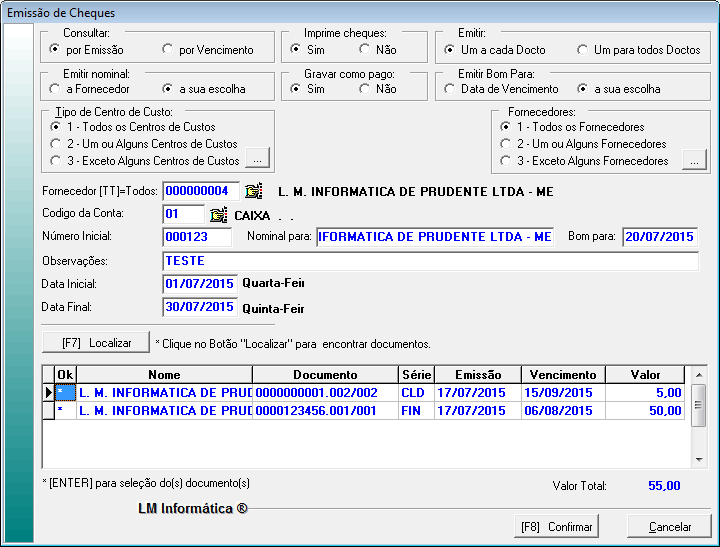
Task: Click the lookup icon beside Codigo da Conta
Action: coord(218,214)
